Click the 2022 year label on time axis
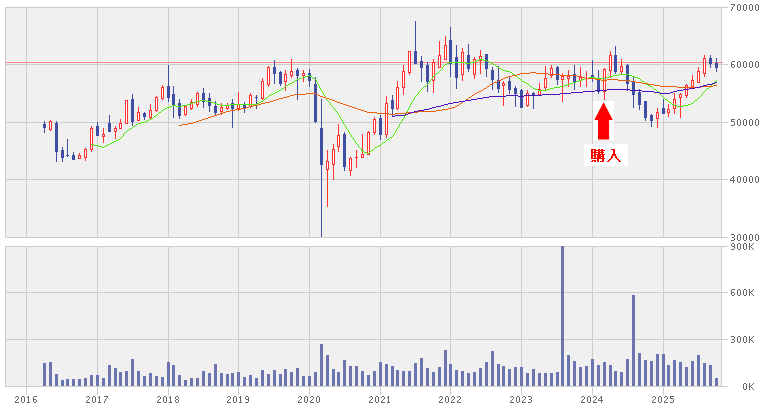 point(450,400)
